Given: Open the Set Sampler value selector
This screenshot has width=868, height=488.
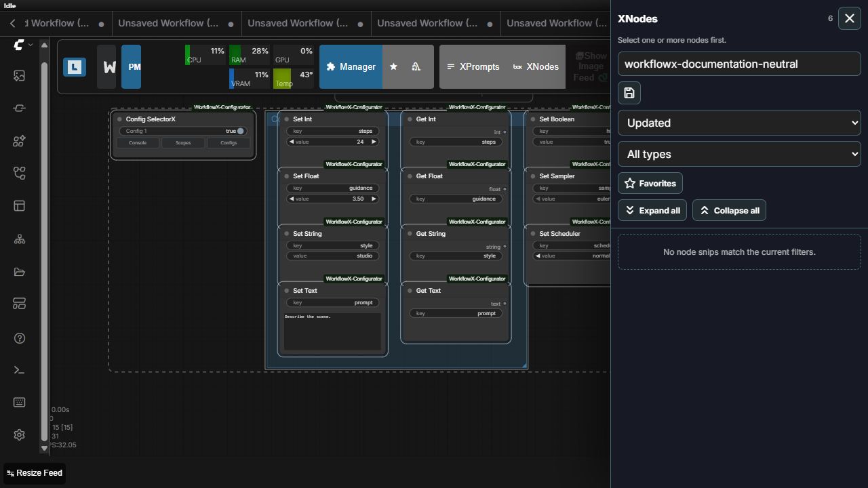Looking at the screenshot, I should (572, 199).
